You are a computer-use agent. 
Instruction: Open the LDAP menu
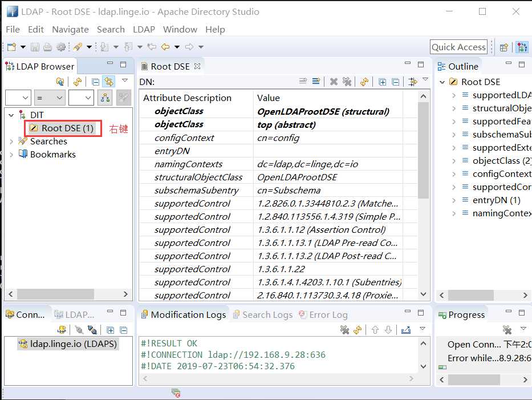144,30
